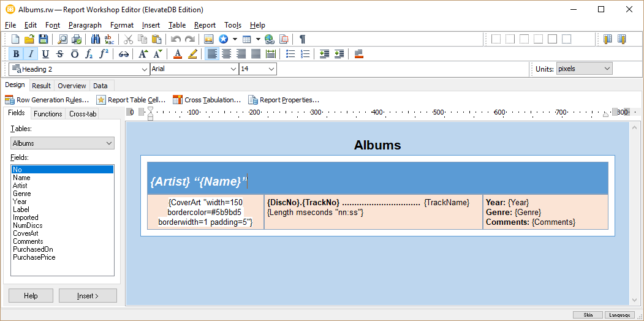Decrease font size with A-down icon

(157, 54)
